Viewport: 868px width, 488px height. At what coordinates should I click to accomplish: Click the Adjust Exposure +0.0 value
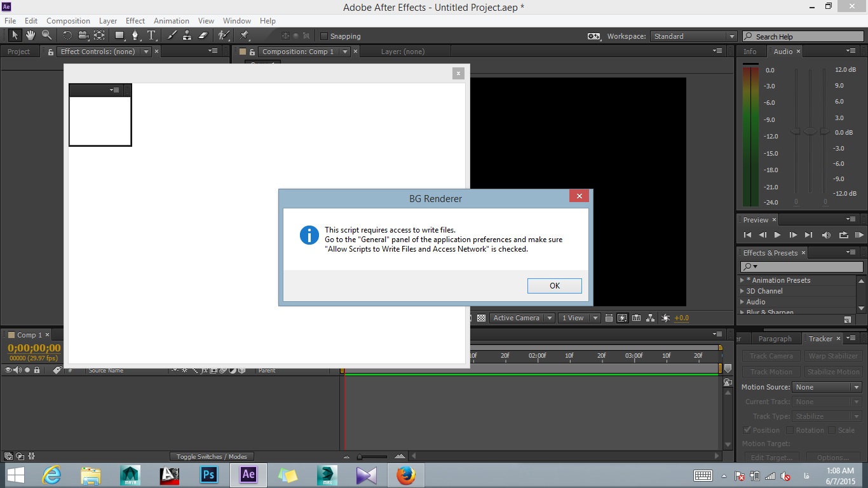tap(681, 318)
